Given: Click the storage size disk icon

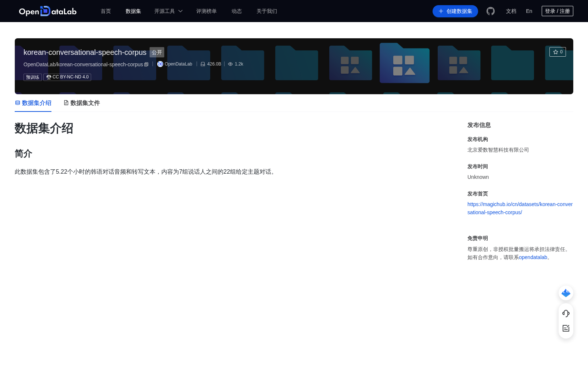Looking at the screenshot, I should pos(203,64).
